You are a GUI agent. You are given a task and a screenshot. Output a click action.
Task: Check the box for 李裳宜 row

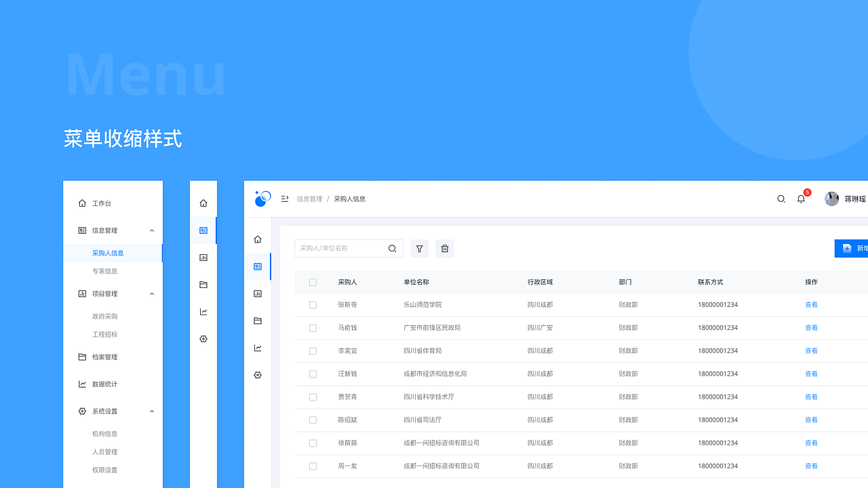(313, 351)
